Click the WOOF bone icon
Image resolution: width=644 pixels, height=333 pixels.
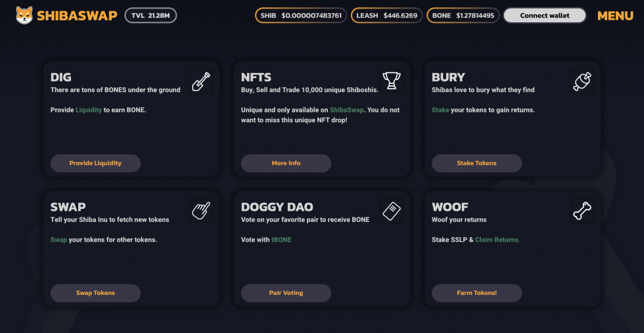pos(582,211)
